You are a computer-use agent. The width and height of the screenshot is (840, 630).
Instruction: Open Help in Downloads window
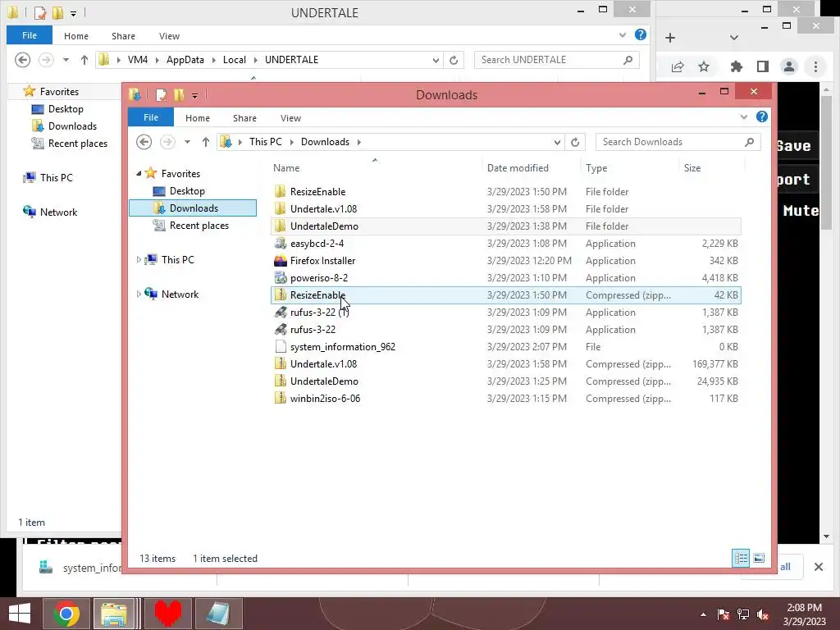tap(762, 116)
